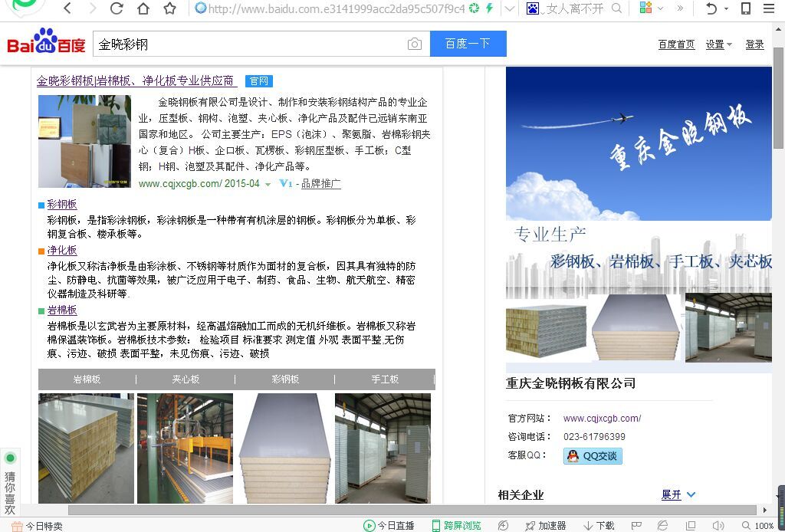The image size is (785, 532).
Task: Toggle the IE engine mode icon in status bar
Action: click(x=663, y=526)
